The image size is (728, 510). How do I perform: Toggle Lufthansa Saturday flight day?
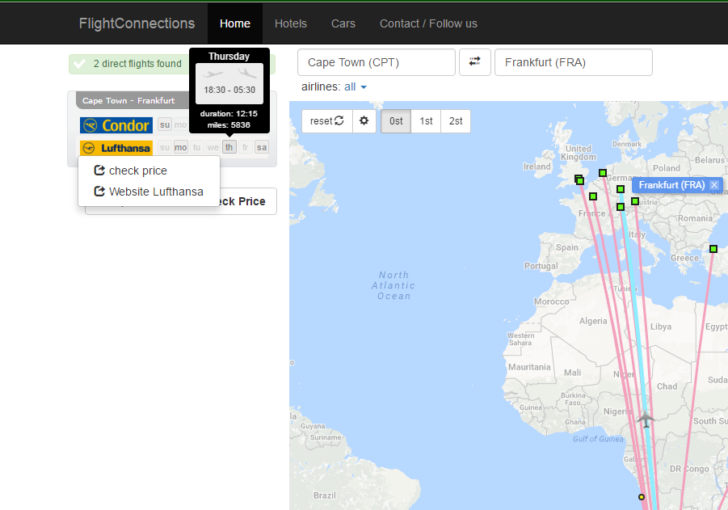pos(261,147)
